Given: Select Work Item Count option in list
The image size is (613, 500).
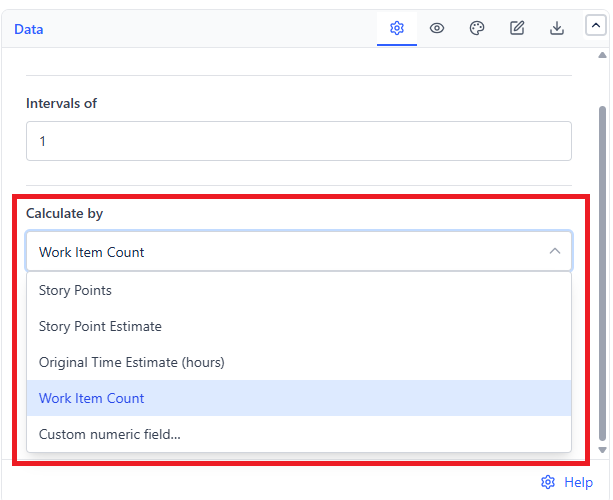Looking at the screenshot, I should tap(299, 398).
